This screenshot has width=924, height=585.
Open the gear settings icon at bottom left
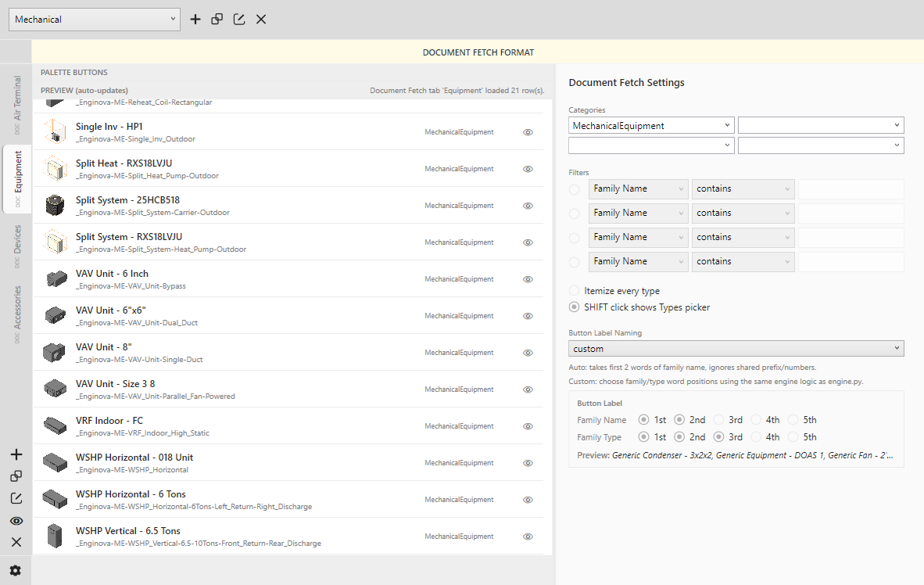click(16, 570)
